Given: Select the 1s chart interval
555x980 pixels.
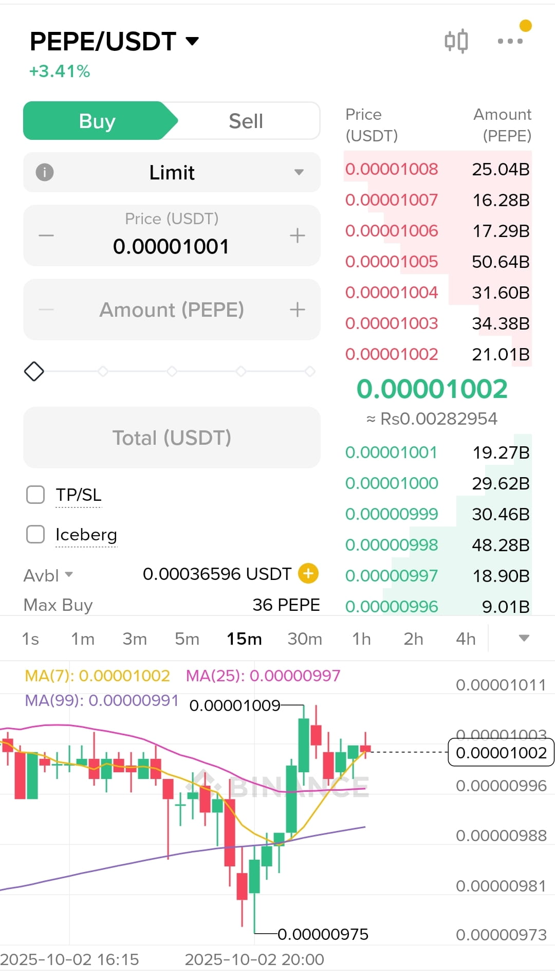Looking at the screenshot, I should click(x=30, y=639).
